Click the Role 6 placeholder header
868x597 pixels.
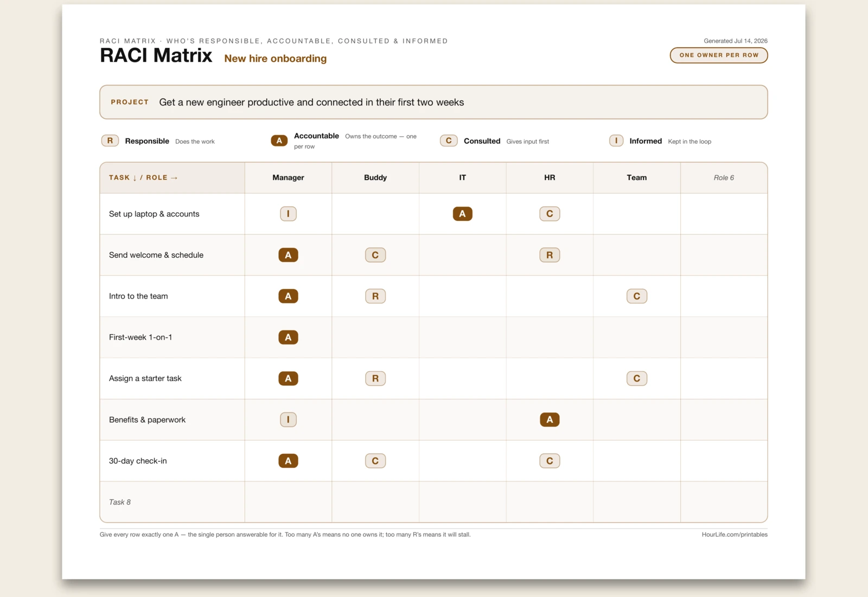[x=724, y=177]
